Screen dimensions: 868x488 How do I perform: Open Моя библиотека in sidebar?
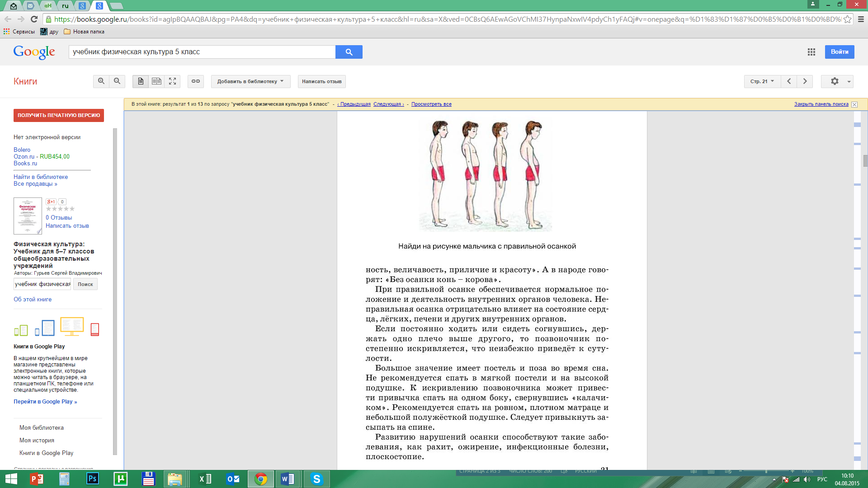coord(42,427)
